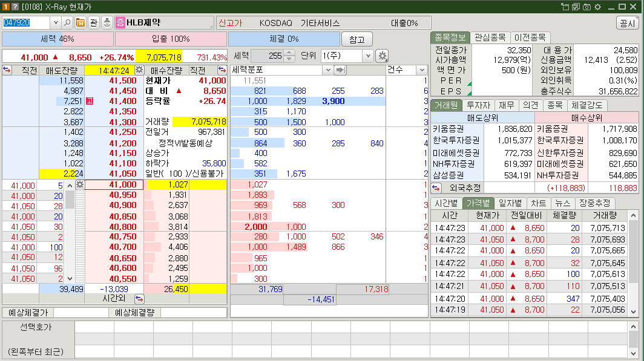Click the swap arrows icon left of 직전 매도잔량
The image size is (644, 361).
click(7, 70)
